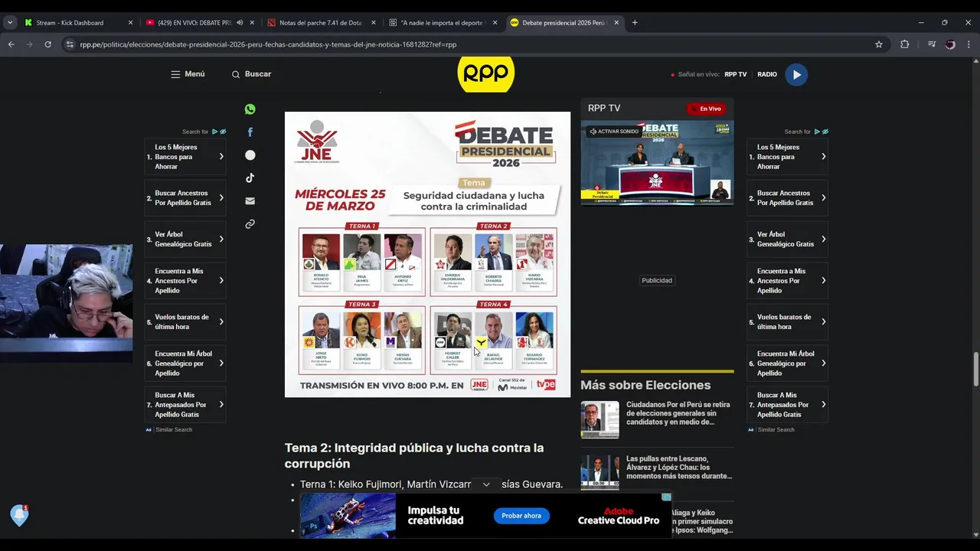Click the browser back arrow
Screen dimensions: 980x551
click(x=11, y=44)
